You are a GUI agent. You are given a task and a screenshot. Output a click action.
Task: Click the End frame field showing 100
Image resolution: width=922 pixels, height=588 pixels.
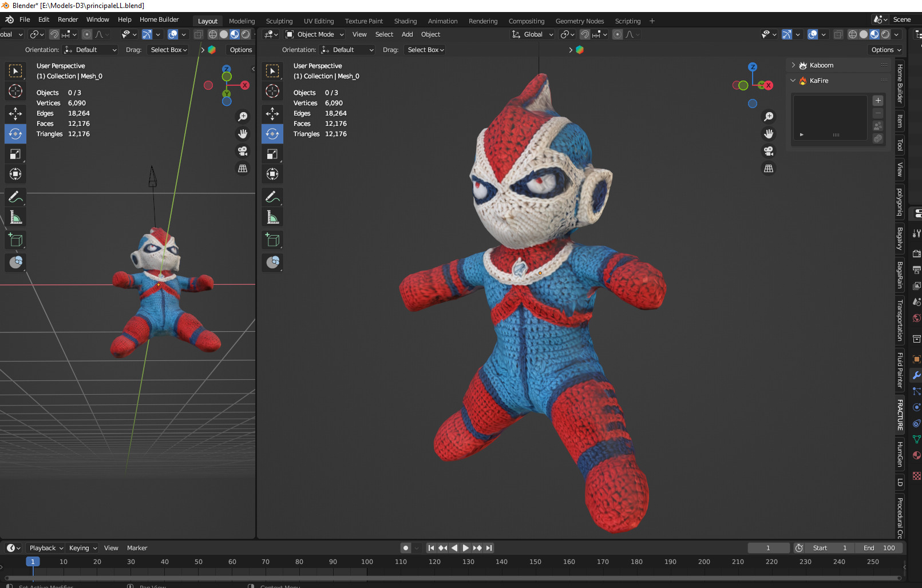pos(879,548)
